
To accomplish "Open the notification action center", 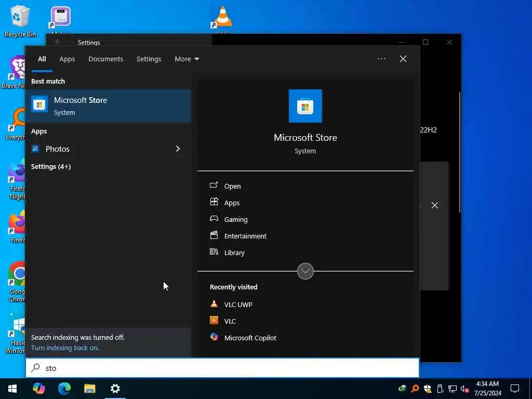I will pyautogui.click(x=515, y=388).
